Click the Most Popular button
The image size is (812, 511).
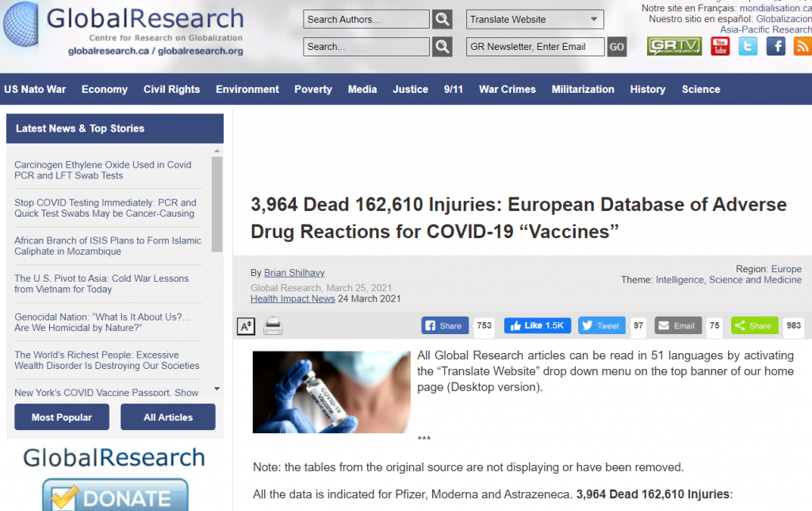pos(62,417)
